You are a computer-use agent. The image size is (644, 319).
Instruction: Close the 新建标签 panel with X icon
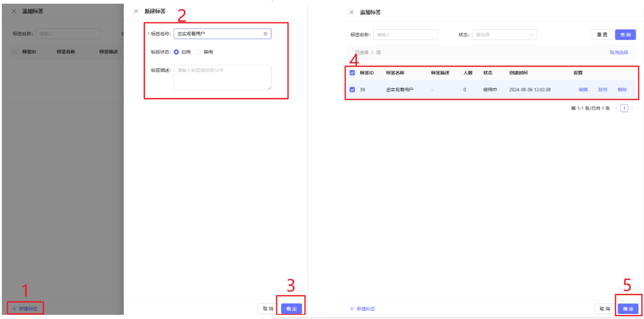(136, 11)
